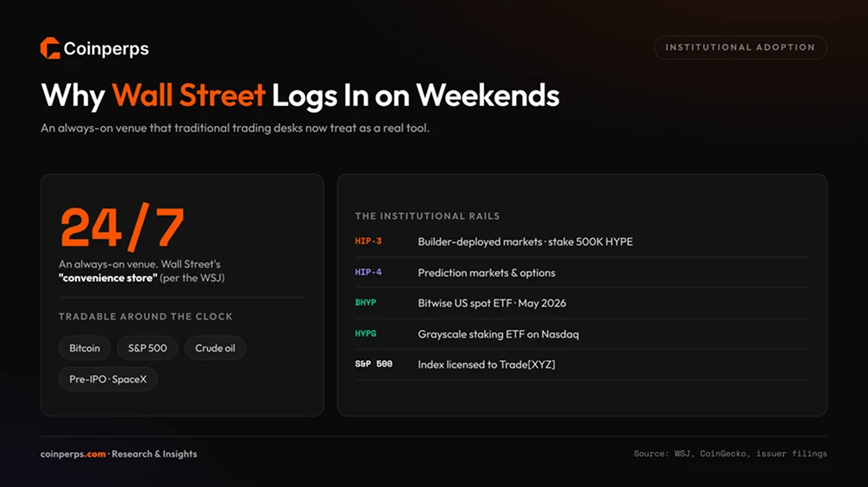Click the subtitle about always-on venue trading desks
868x487 pixels.
[x=235, y=128]
